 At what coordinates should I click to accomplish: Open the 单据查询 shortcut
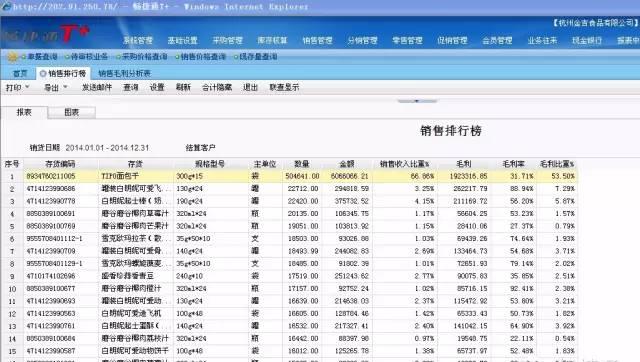(42, 56)
